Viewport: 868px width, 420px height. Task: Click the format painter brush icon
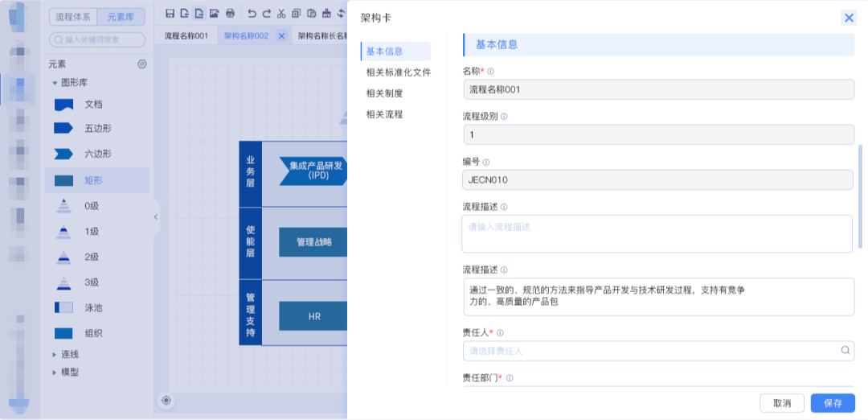pos(325,14)
